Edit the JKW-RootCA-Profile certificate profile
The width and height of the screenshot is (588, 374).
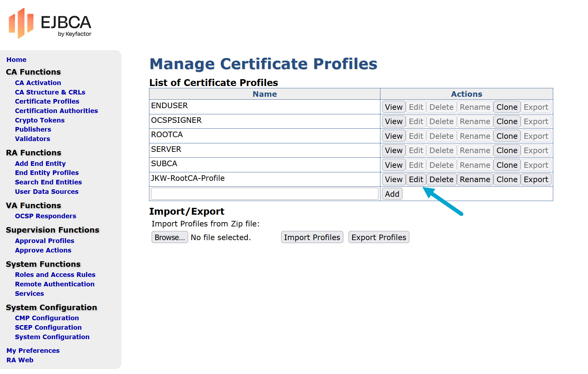point(416,179)
